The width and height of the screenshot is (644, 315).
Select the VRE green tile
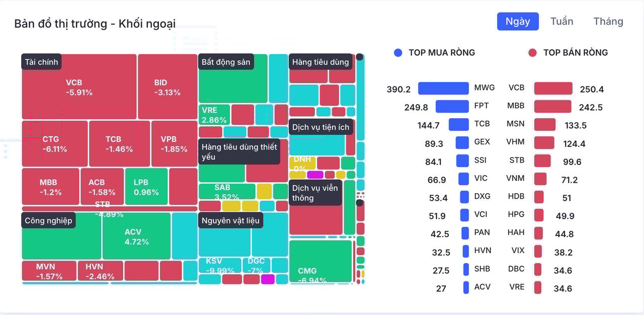(x=214, y=115)
